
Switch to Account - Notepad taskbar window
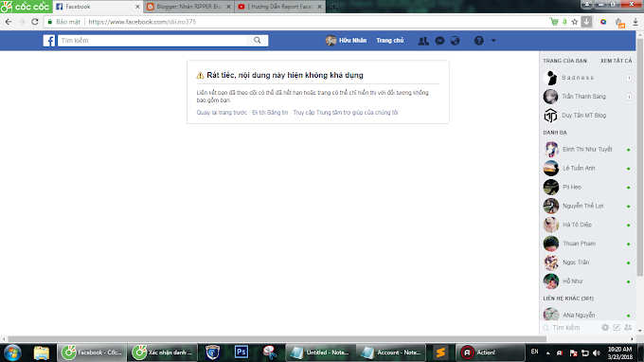391,353
